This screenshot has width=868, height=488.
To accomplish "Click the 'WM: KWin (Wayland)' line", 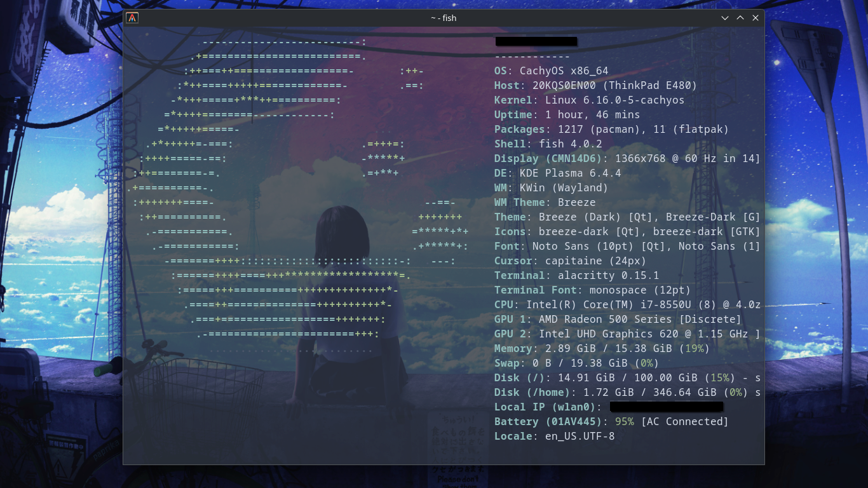I will [x=552, y=188].
